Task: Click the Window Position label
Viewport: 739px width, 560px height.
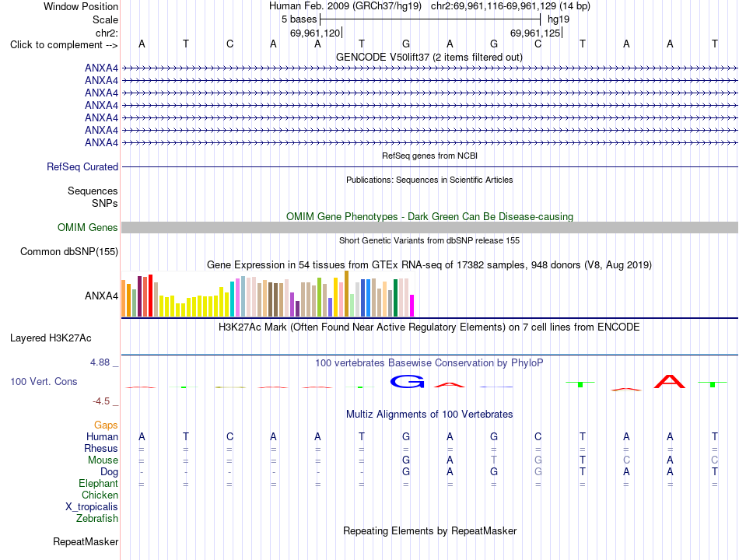Action: click(x=81, y=6)
